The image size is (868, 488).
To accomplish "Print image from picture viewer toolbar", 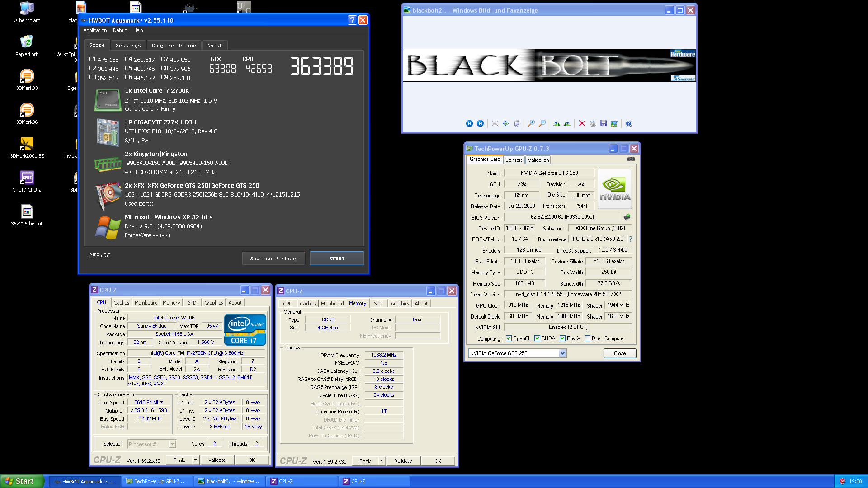I will (x=592, y=123).
